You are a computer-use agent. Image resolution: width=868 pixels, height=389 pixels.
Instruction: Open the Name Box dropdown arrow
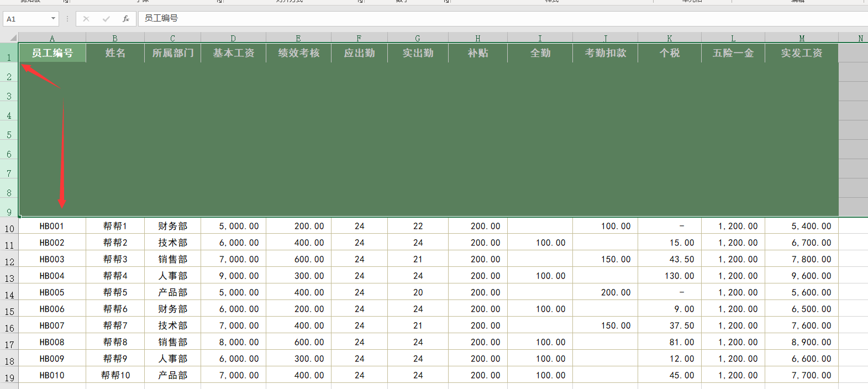point(53,19)
